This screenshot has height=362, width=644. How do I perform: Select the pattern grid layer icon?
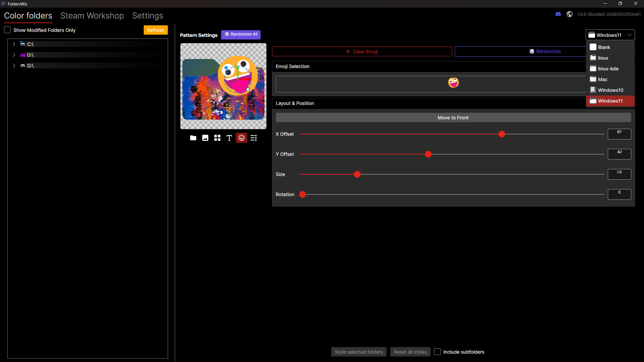(217, 138)
